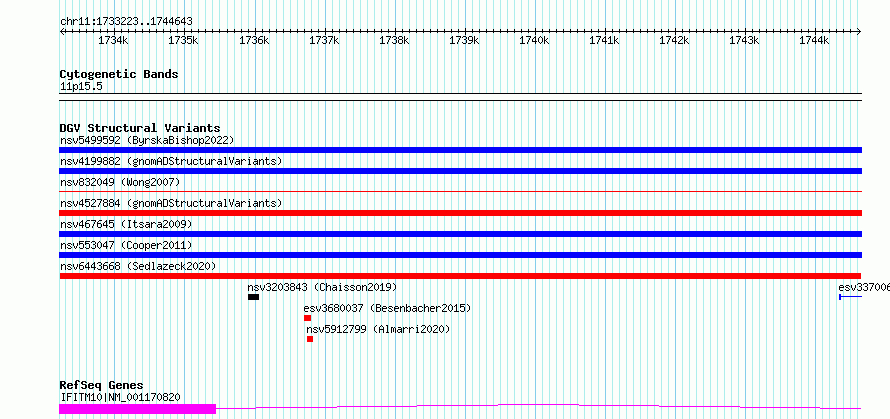
Task: Open the nsv467645 (Itsara2009) label
Action: (x=126, y=224)
